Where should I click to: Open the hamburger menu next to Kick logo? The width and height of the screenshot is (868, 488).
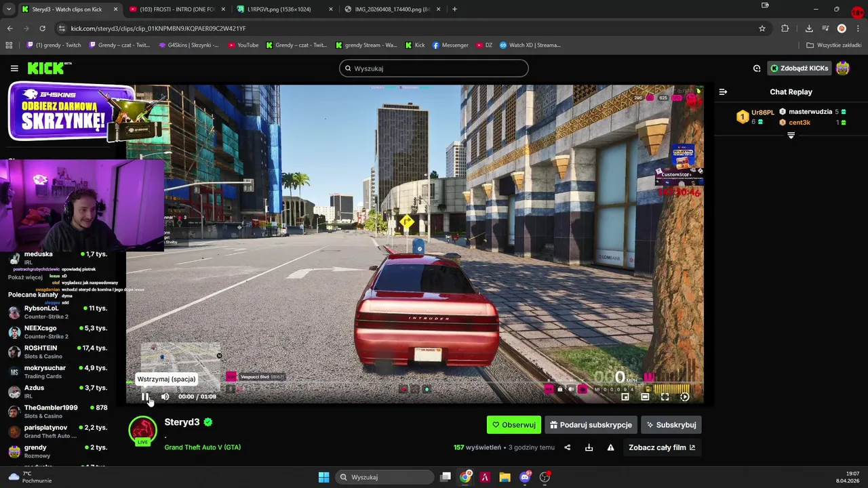pos(14,68)
